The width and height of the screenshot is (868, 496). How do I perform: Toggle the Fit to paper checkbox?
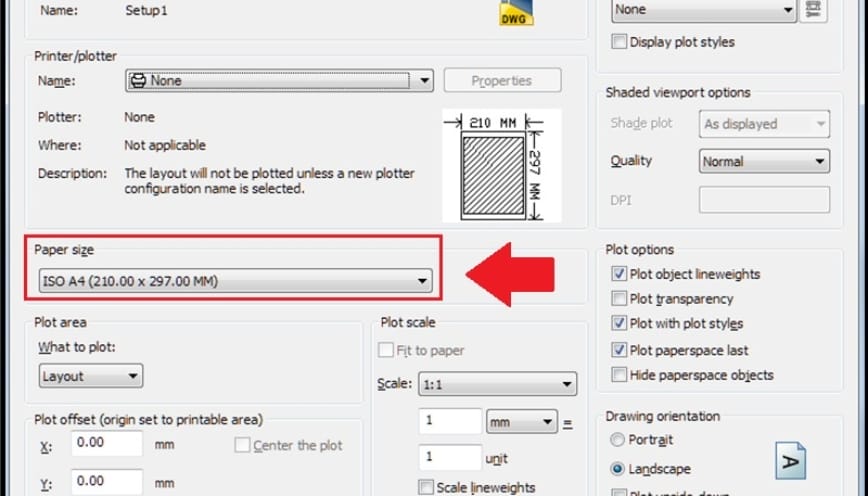point(385,350)
